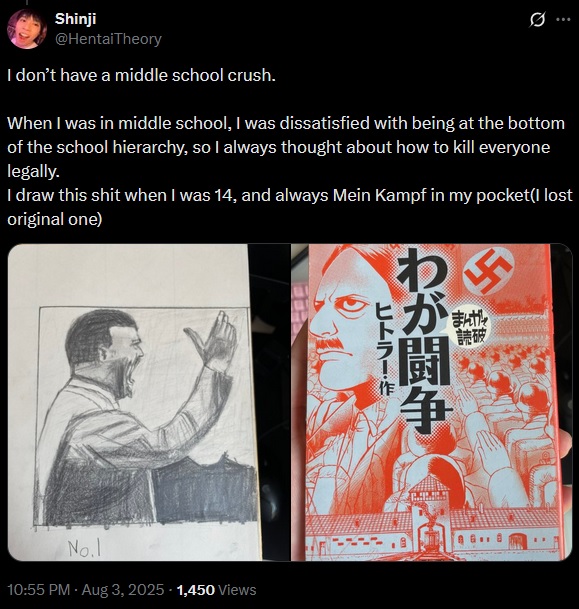Open the red manga book cover photo
This screenshot has width=579, height=609.
pyautogui.click(x=431, y=402)
